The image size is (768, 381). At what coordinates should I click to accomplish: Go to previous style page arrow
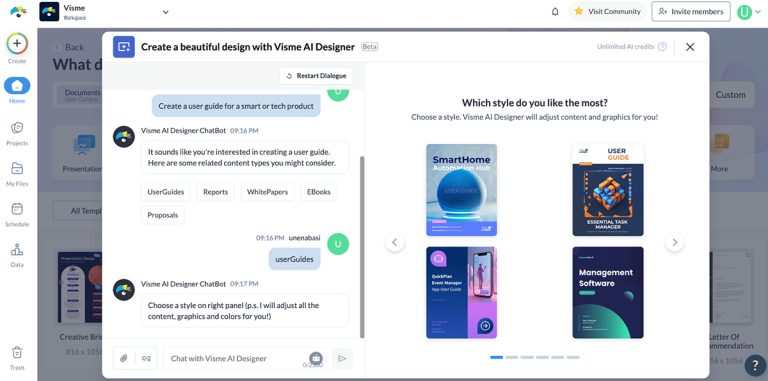pyautogui.click(x=395, y=242)
